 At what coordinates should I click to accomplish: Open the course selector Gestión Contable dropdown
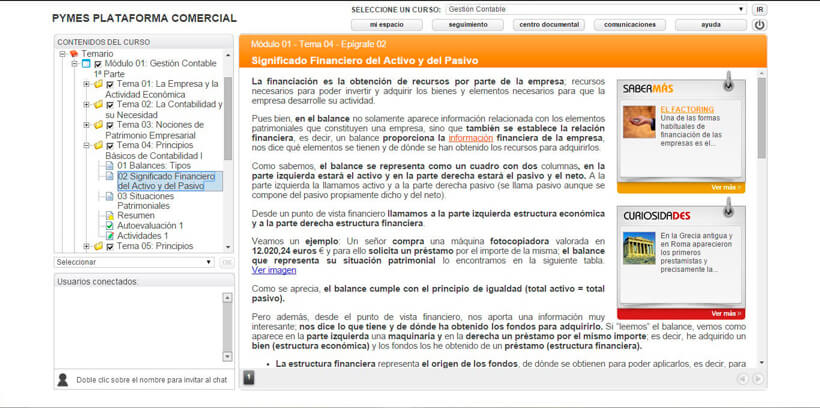click(x=596, y=9)
